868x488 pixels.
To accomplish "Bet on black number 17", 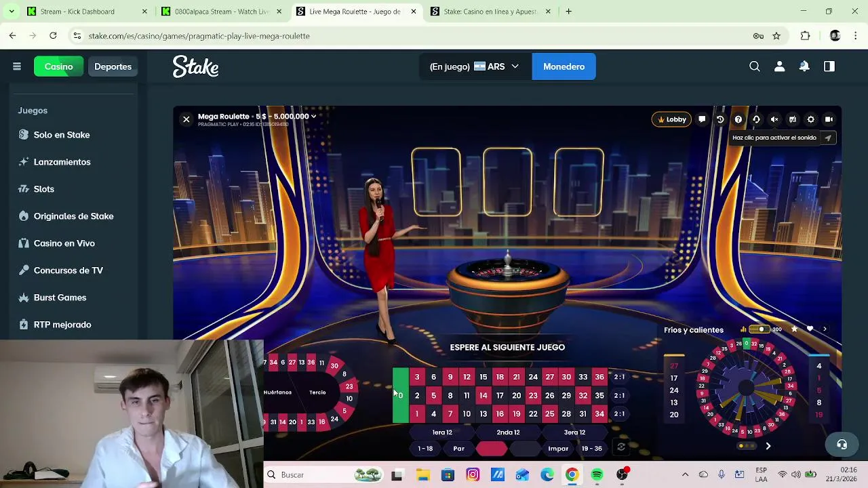I will coord(500,395).
